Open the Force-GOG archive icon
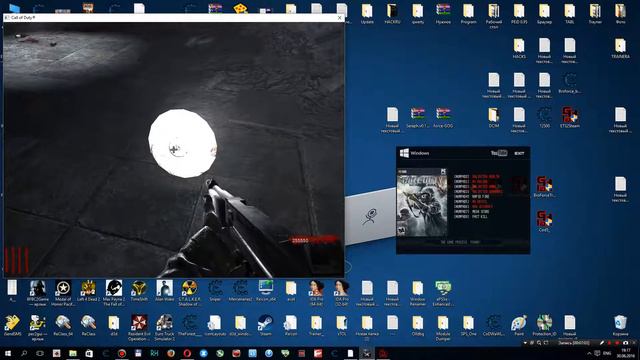Viewport: 640px width, 360px height. point(442,118)
